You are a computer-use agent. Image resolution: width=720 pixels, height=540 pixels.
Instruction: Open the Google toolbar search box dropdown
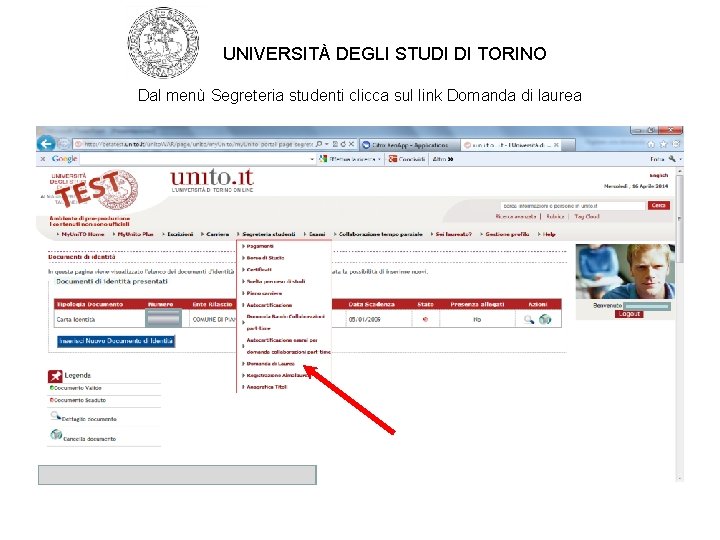click(312, 159)
